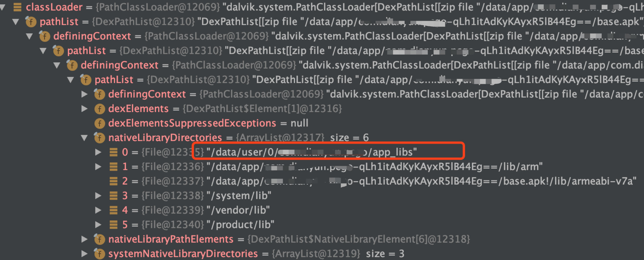Expand the systemNativeLibraryDirectories node
The height and width of the screenshot is (260, 644).
[x=84, y=254]
